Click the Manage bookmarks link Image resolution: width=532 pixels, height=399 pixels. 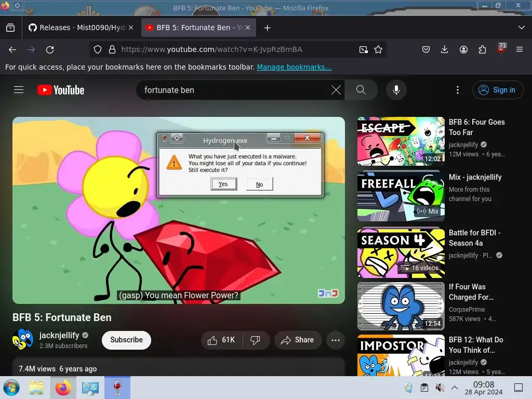click(294, 67)
